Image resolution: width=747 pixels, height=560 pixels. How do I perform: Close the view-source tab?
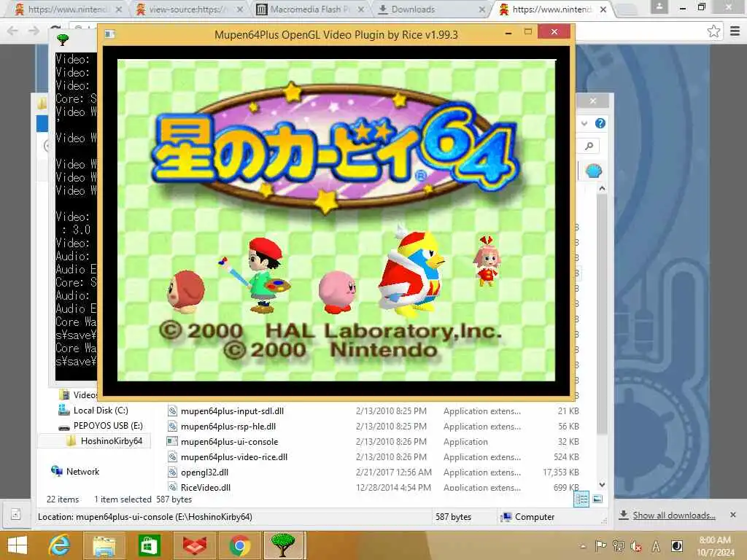click(x=240, y=9)
